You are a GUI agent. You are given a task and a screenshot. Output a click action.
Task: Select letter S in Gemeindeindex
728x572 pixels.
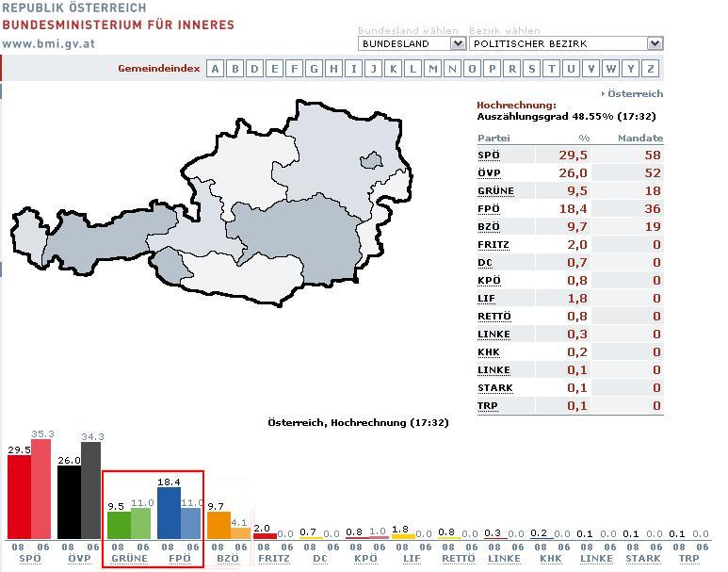[x=532, y=69]
